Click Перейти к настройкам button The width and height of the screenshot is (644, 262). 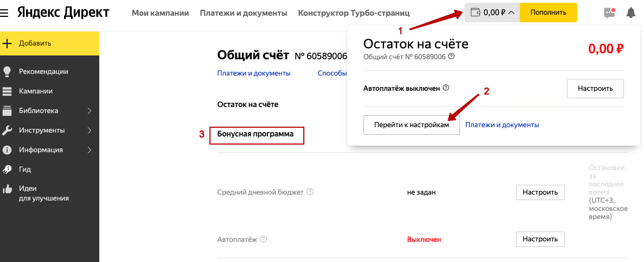coord(412,124)
